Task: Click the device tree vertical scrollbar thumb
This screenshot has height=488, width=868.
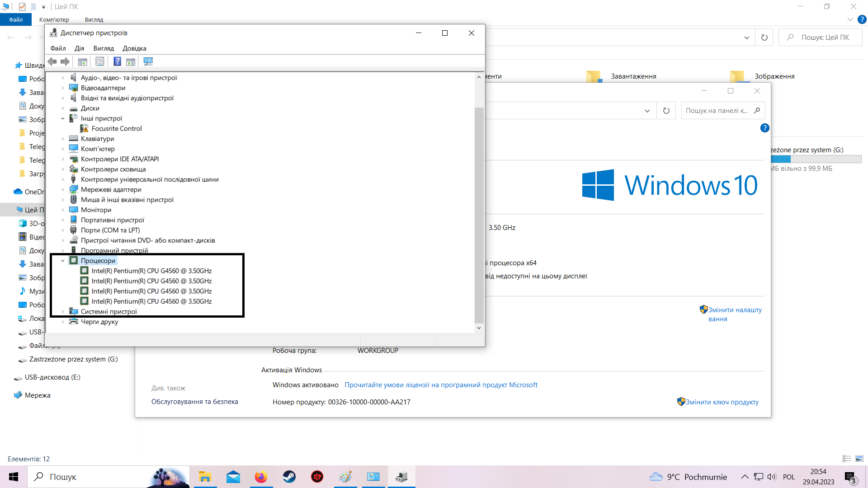Action: point(479,215)
